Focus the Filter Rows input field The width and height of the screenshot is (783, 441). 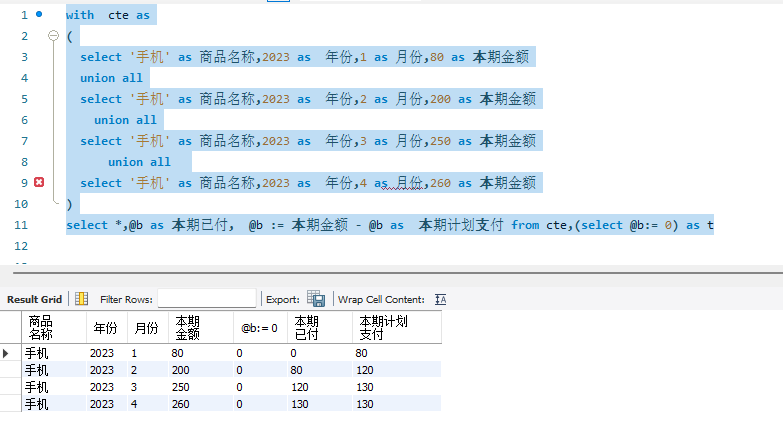207,299
